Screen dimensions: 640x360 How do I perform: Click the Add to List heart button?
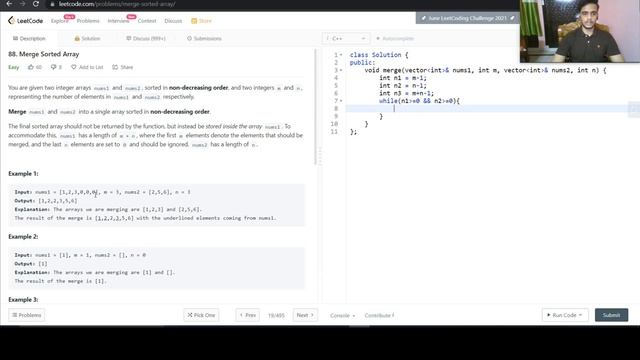87,67
